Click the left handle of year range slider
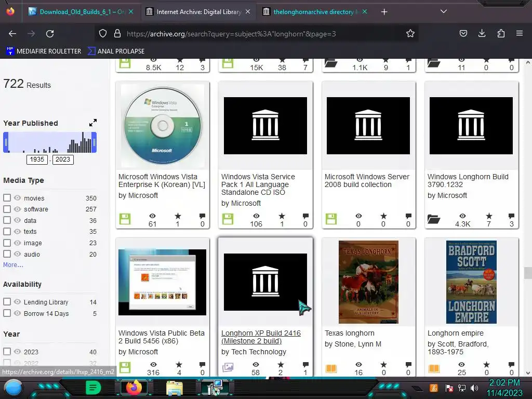The image size is (532, 399). (x=6, y=142)
